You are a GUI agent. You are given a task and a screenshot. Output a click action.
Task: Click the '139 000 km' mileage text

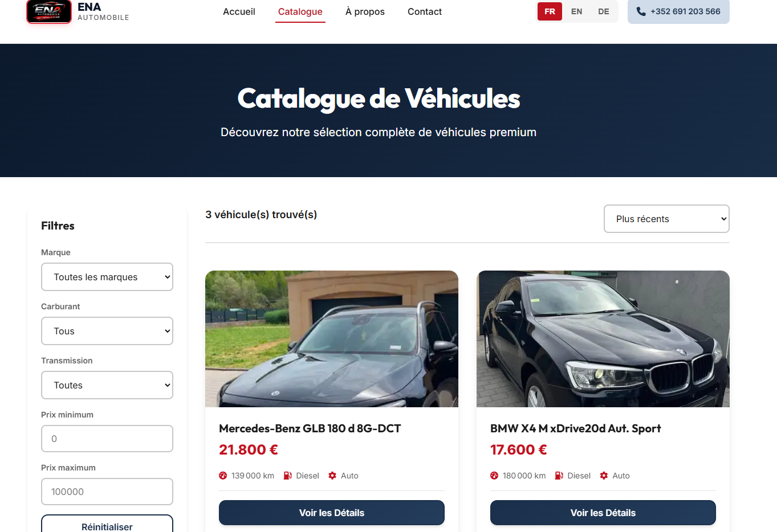[253, 476]
